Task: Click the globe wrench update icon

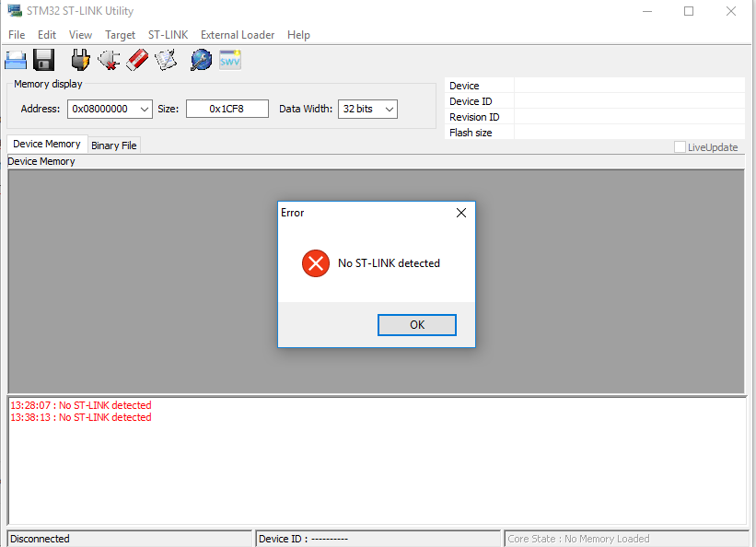Action: 201,60
